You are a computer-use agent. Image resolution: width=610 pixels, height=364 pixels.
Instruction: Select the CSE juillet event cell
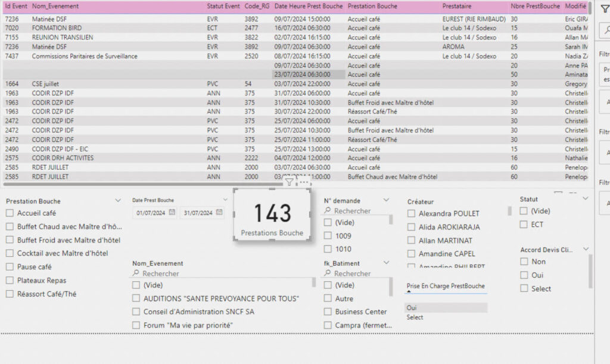[45, 83]
